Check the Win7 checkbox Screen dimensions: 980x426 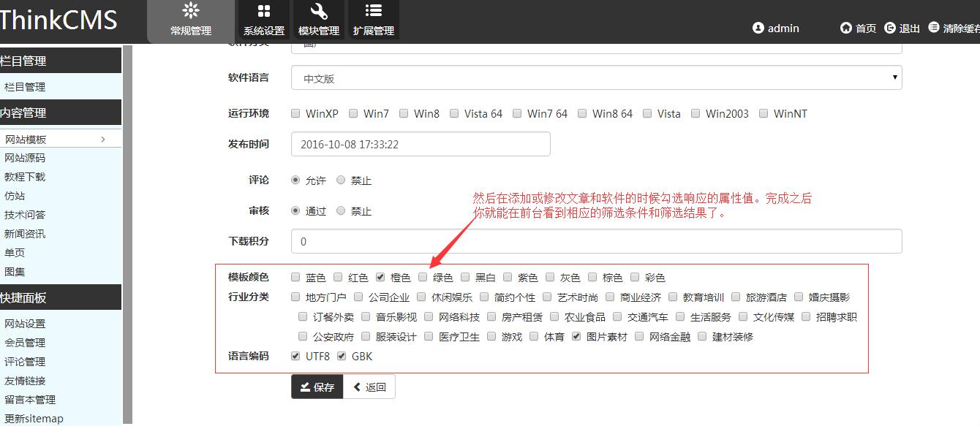click(x=353, y=113)
